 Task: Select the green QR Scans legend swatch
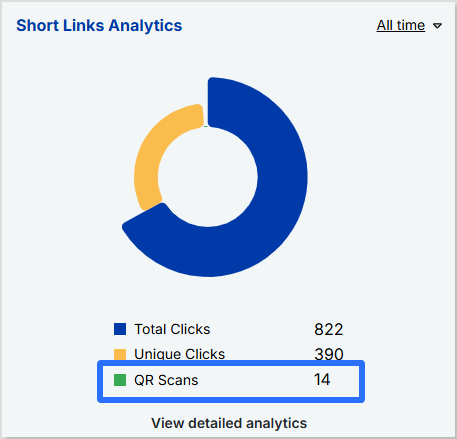click(120, 380)
